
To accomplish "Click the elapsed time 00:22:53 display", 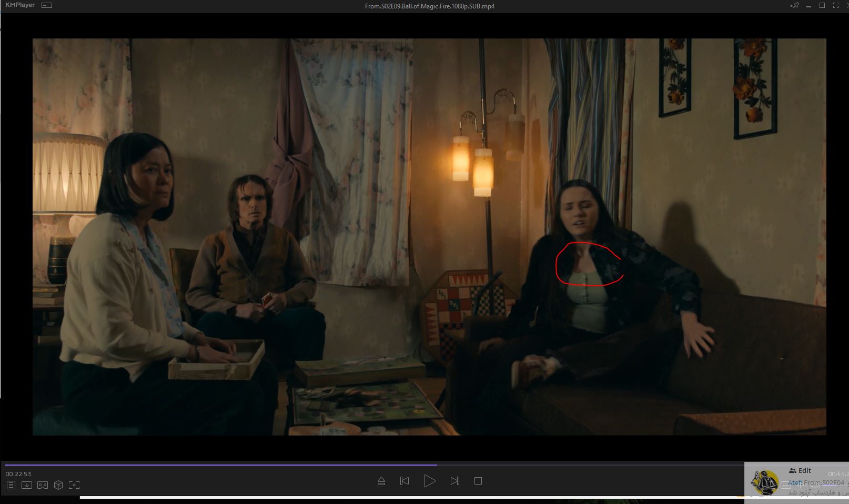I will [x=18, y=474].
